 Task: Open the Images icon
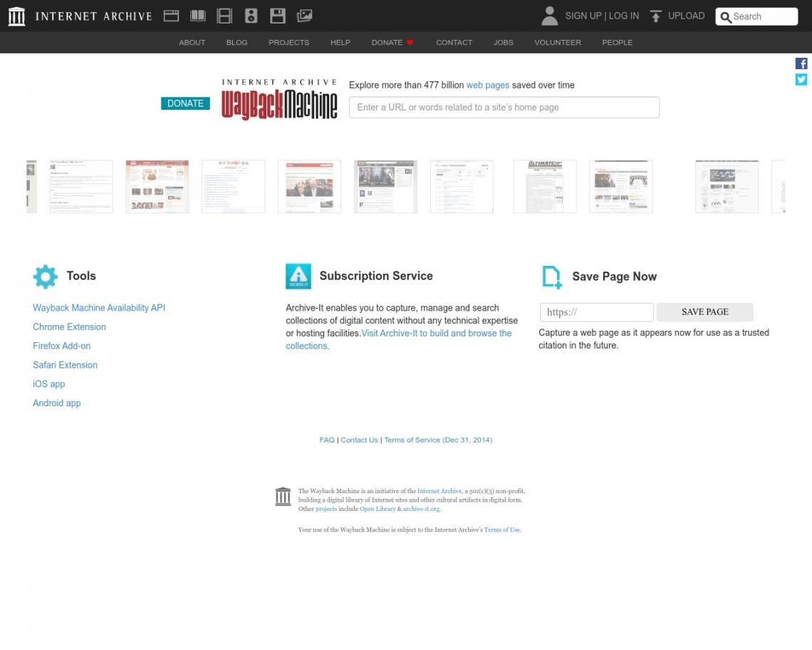click(x=305, y=16)
